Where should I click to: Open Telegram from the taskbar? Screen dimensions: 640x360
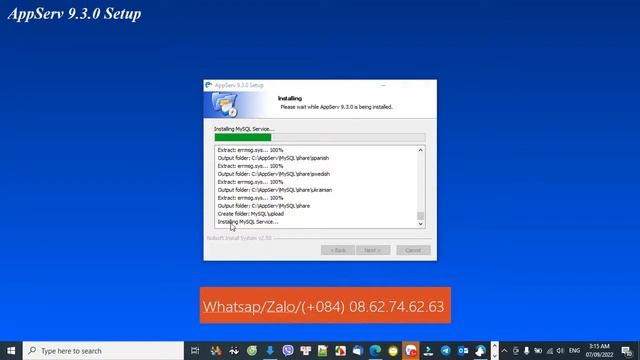445,351
